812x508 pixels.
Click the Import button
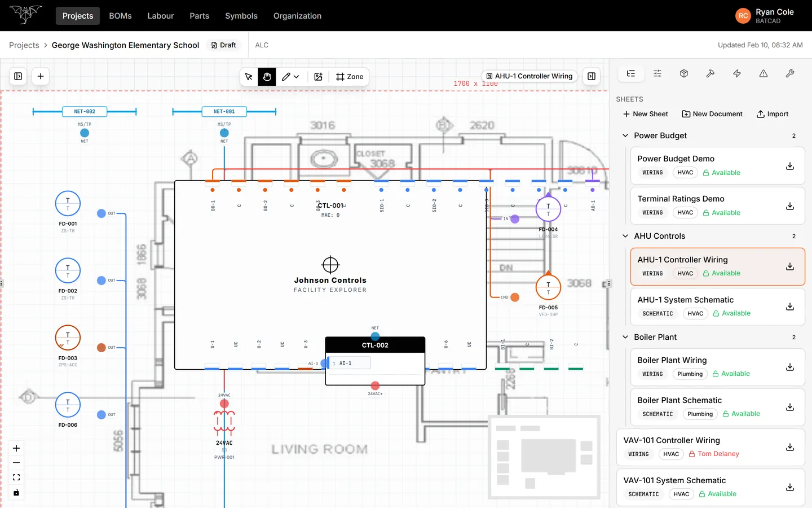(x=773, y=114)
